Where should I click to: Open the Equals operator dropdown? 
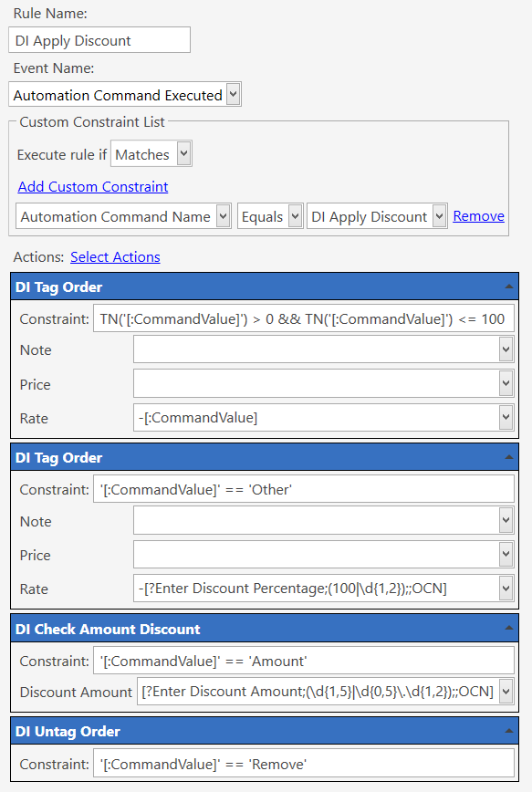click(295, 216)
